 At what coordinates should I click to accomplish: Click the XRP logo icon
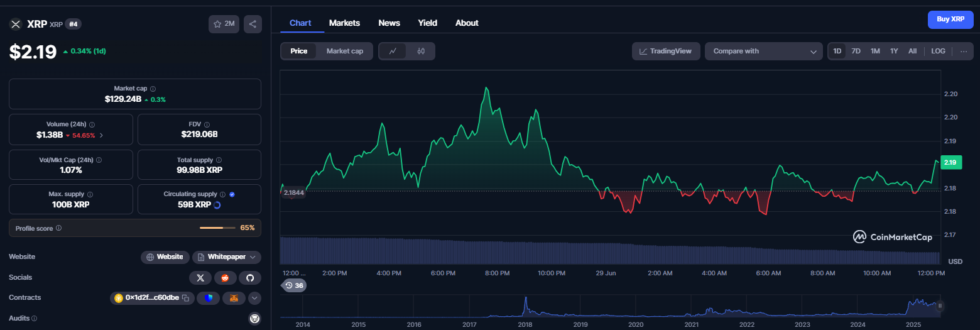(x=16, y=24)
